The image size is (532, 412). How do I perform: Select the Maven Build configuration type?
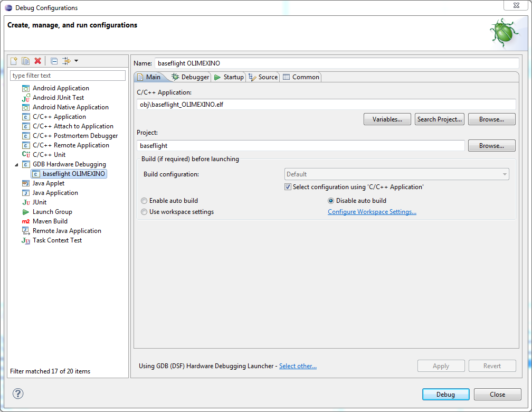coord(50,221)
